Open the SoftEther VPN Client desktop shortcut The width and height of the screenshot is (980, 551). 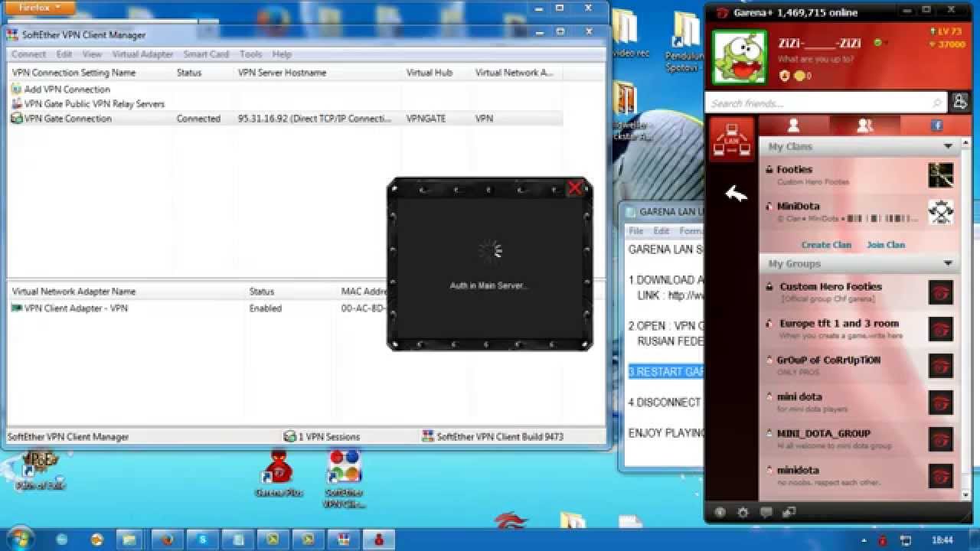[x=344, y=479]
